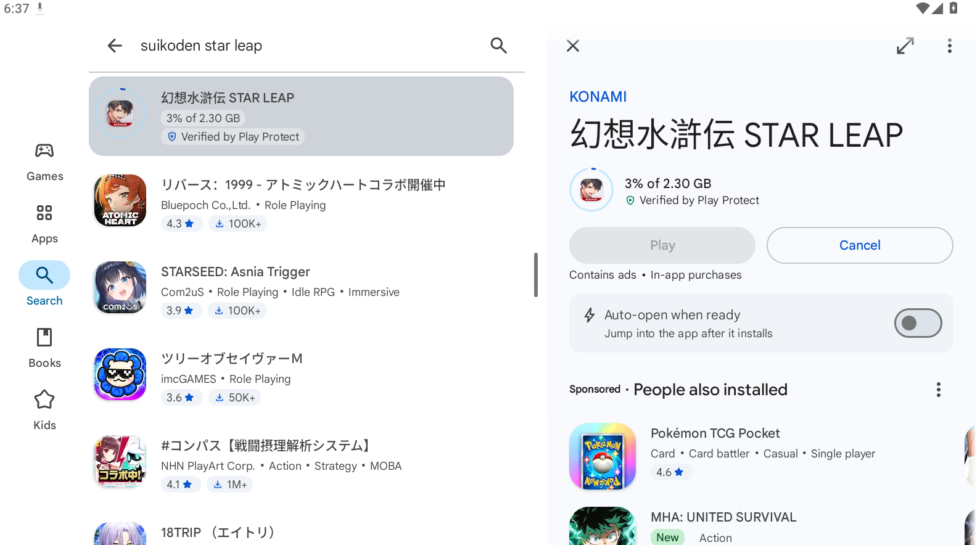Open the details panel overflow menu
Viewport: 980px width, 545px height.
pos(950,46)
